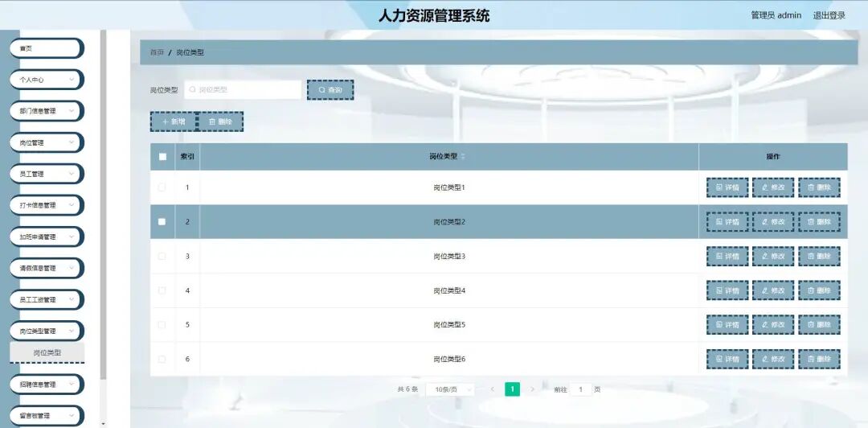
Task: Click the sidebar scrollbar down arrow
Action: pyautogui.click(x=103, y=424)
